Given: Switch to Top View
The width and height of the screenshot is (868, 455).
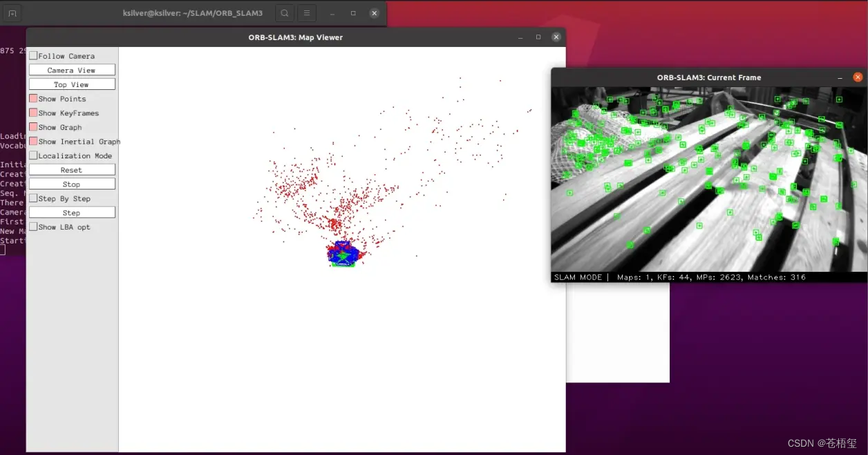Looking at the screenshot, I should (72, 84).
